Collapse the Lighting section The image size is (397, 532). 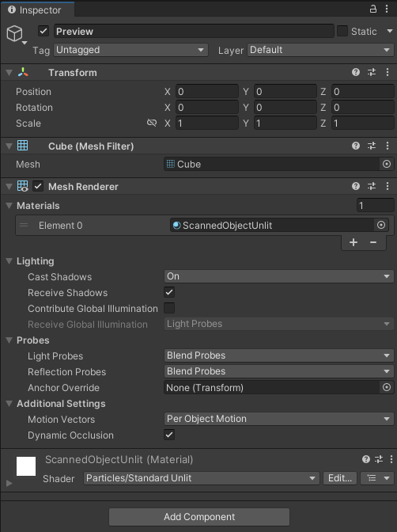click(x=9, y=261)
